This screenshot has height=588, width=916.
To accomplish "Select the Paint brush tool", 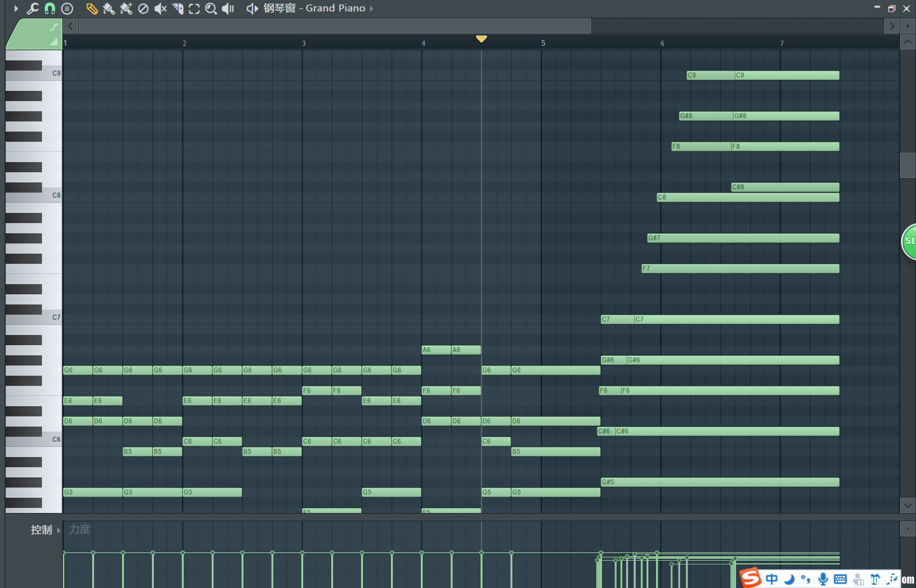I will click(x=109, y=8).
